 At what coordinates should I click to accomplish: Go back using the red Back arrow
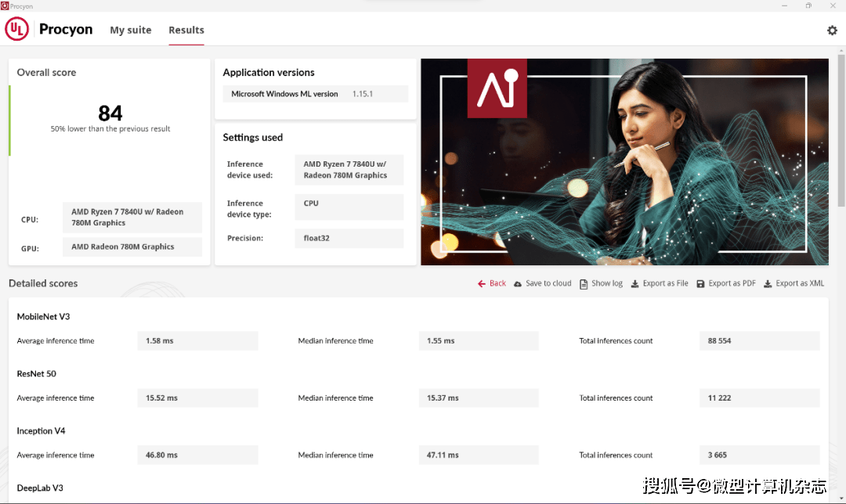[492, 283]
